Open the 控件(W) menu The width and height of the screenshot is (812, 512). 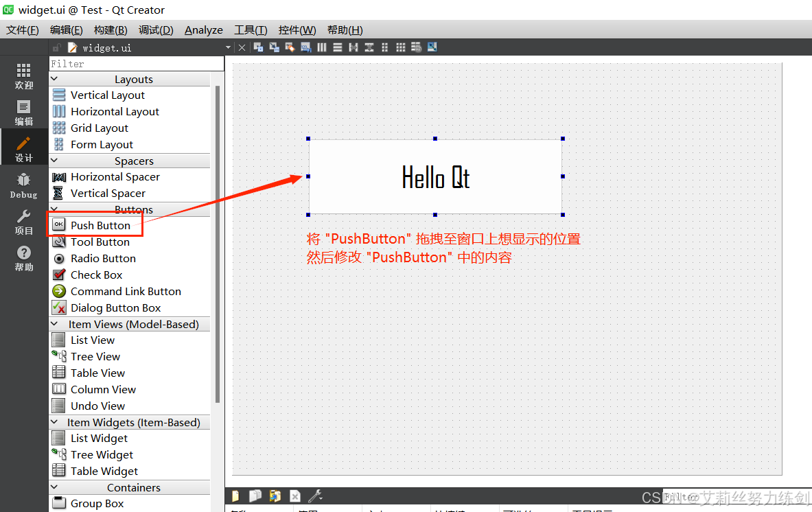[x=297, y=30]
